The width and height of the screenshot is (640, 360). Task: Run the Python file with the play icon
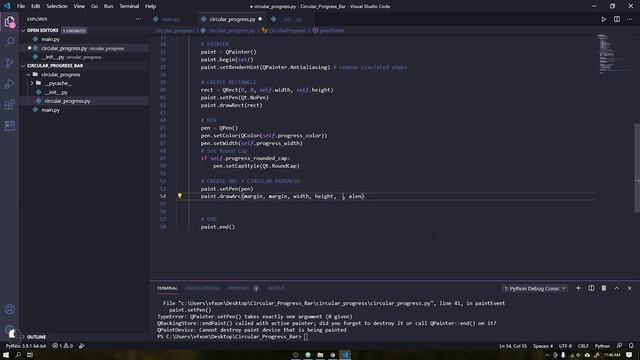pos(603,19)
